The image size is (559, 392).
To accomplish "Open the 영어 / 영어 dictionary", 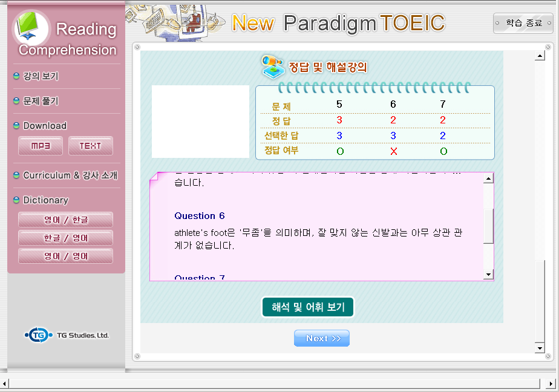I will [65, 256].
